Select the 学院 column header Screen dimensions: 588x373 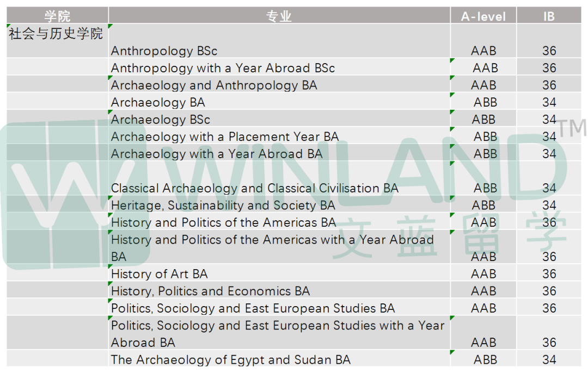coord(57,16)
